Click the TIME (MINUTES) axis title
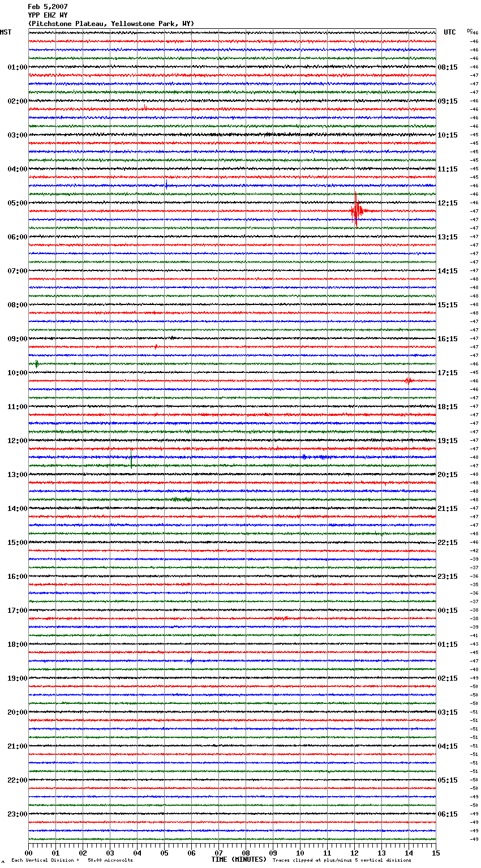Screen dimensions: 481x868 pyautogui.click(x=239, y=860)
